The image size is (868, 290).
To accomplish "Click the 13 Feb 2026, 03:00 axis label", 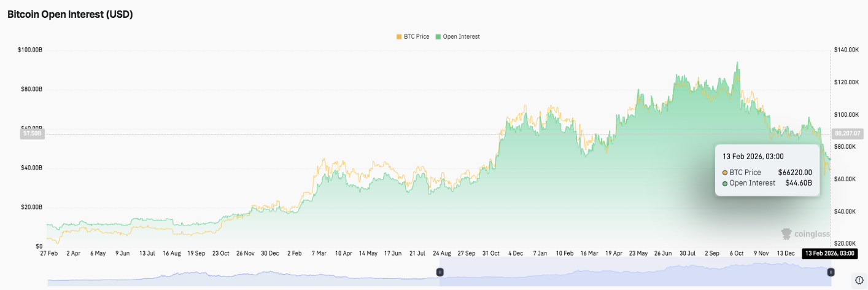I will (829, 253).
